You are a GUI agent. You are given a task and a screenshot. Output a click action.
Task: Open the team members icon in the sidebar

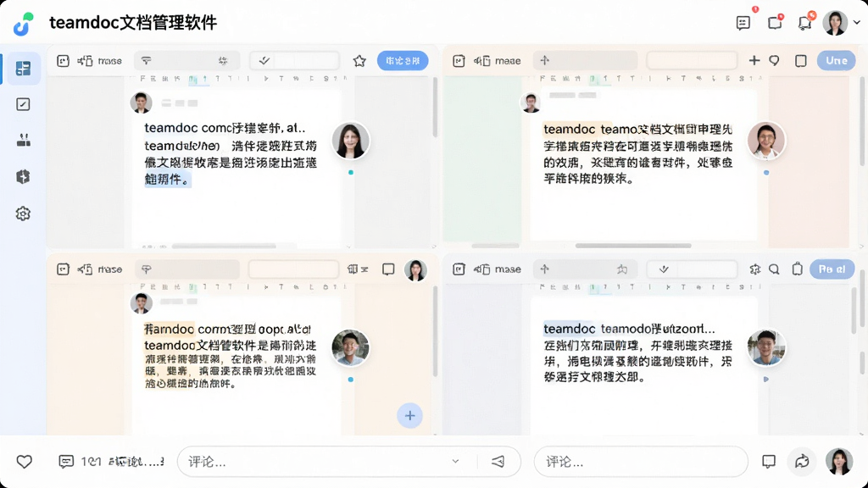tap(23, 140)
